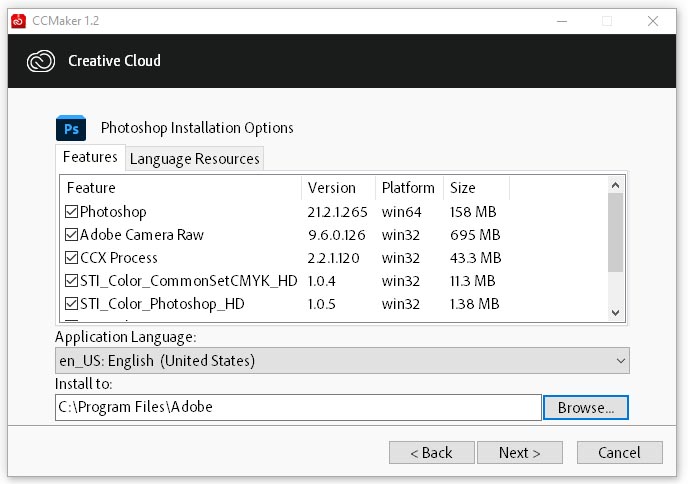The image size is (688, 484).
Task: Sort by the Size column header
Action: [x=477, y=188]
